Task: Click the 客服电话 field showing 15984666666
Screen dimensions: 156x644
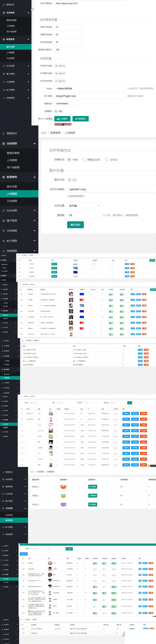Action: click(x=68, y=104)
